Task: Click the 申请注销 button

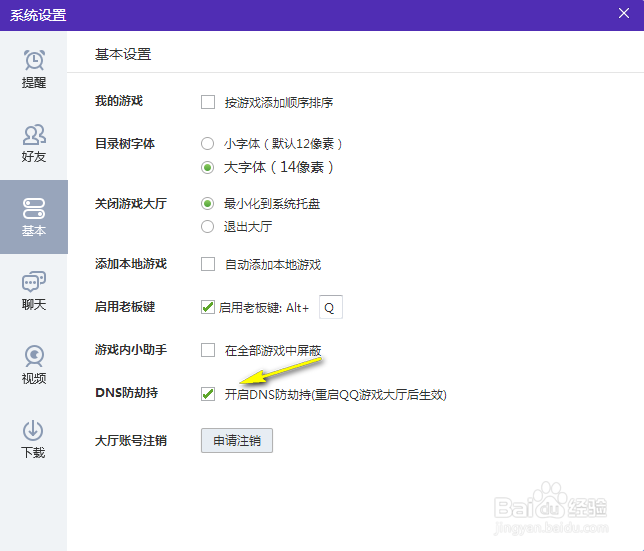Action: point(237,441)
